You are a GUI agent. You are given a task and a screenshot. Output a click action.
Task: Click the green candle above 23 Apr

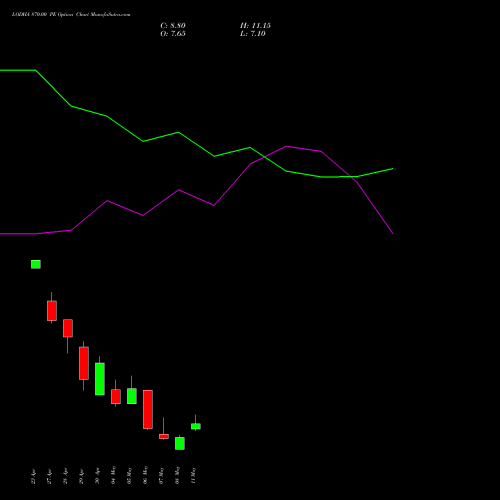tap(36, 264)
